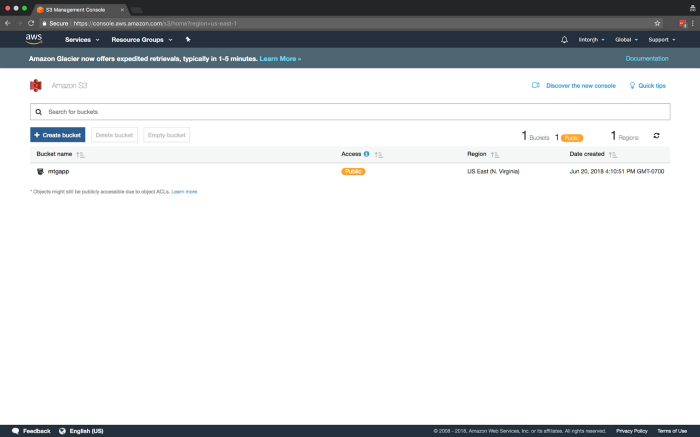Open the Quick tips link
The height and width of the screenshot is (437, 700).
(x=652, y=86)
